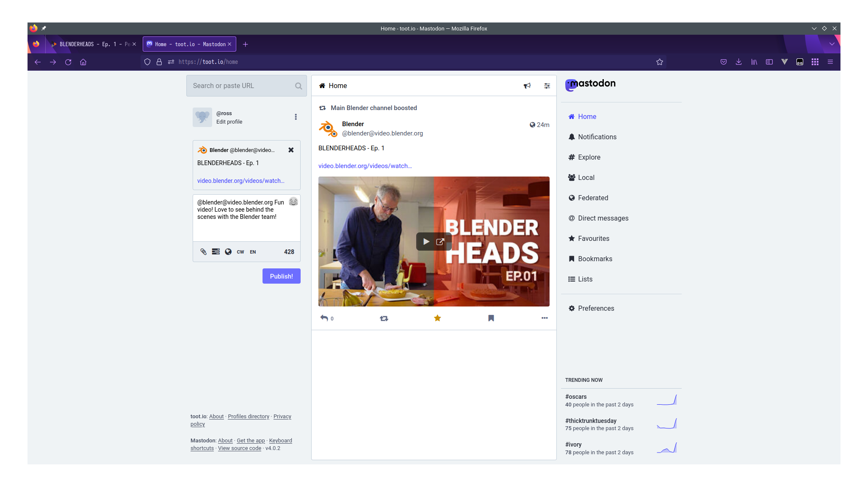
Task: Click the reply arrow under Blender post
Action: click(324, 318)
